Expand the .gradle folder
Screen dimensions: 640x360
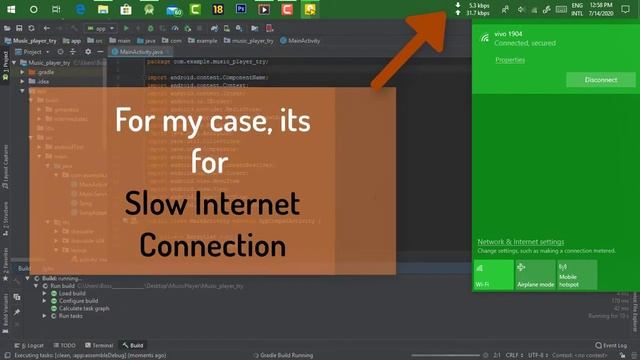point(22,72)
